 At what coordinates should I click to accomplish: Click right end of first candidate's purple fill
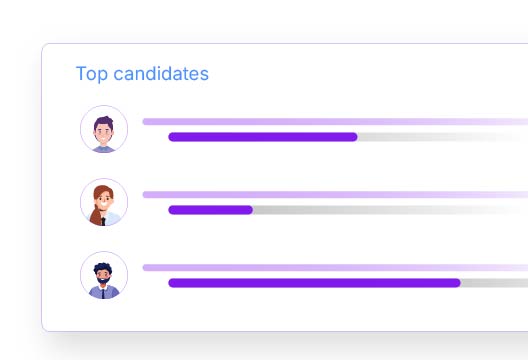pyautogui.click(x=354, y=137)
